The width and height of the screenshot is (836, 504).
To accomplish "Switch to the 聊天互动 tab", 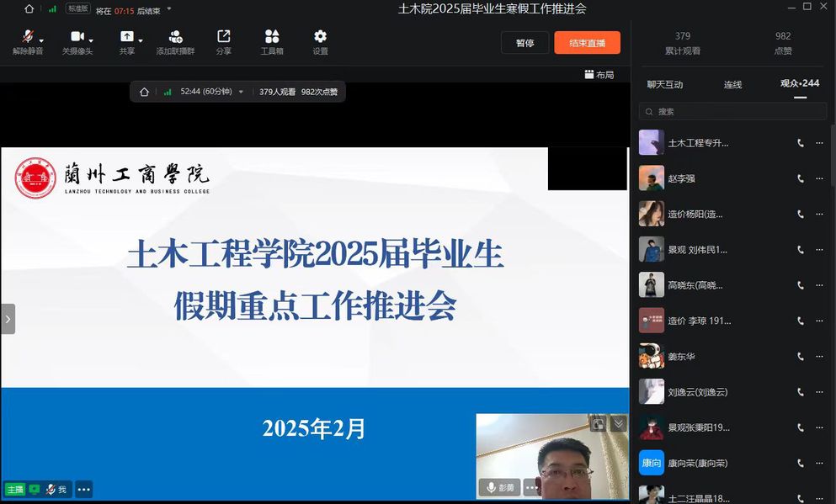I will pyautogui.click(x=664, y=84).
